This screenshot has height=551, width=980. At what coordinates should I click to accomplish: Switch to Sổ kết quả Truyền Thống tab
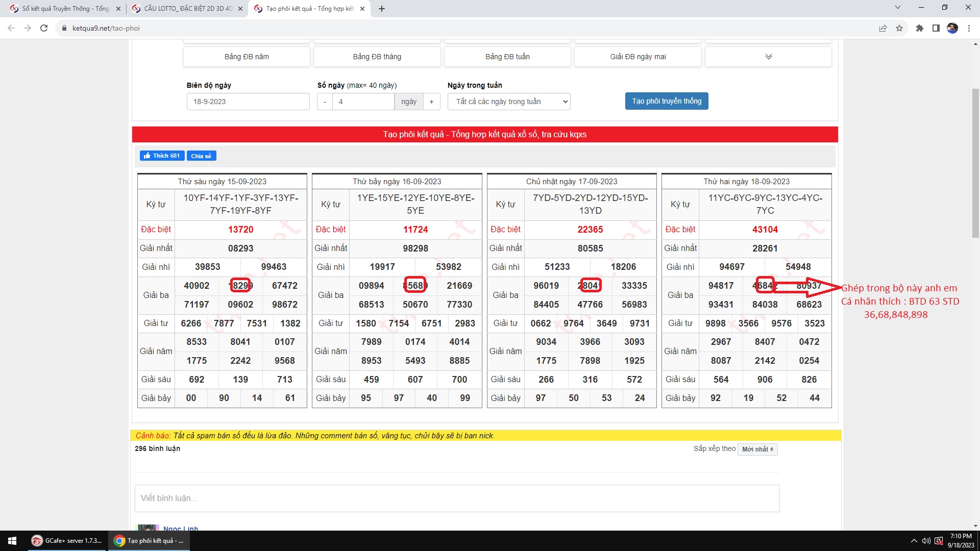pos(65,9)
